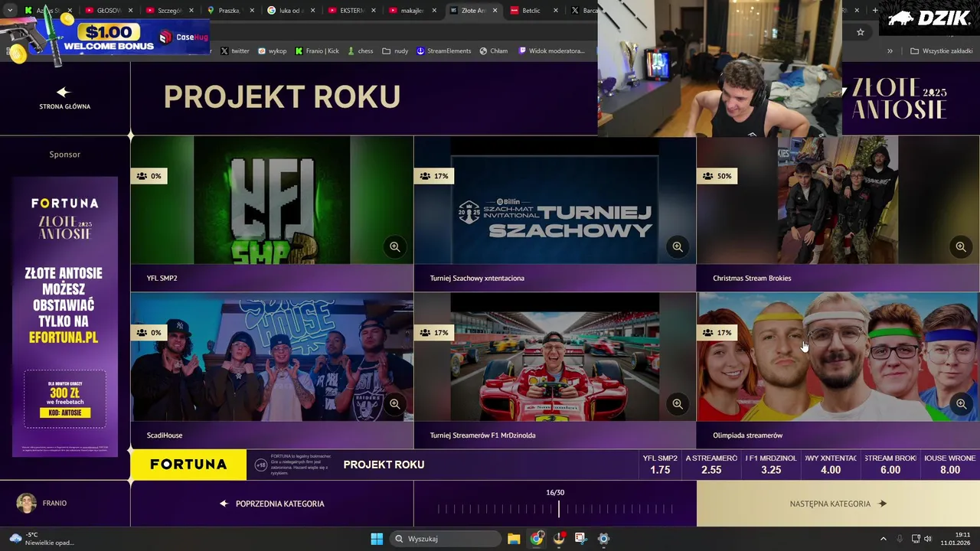This screenshot has height=551, width=980.
Task: Select odds 8.00 for ScadiHouse
Action: click(x=950, y=465)
